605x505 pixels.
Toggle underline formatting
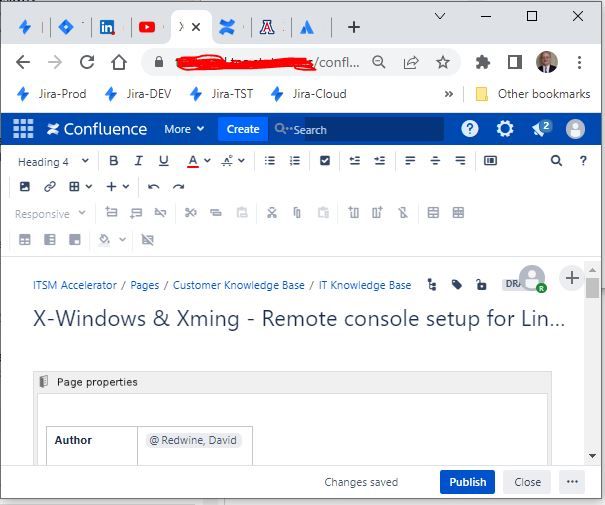[x=164, y=161]
